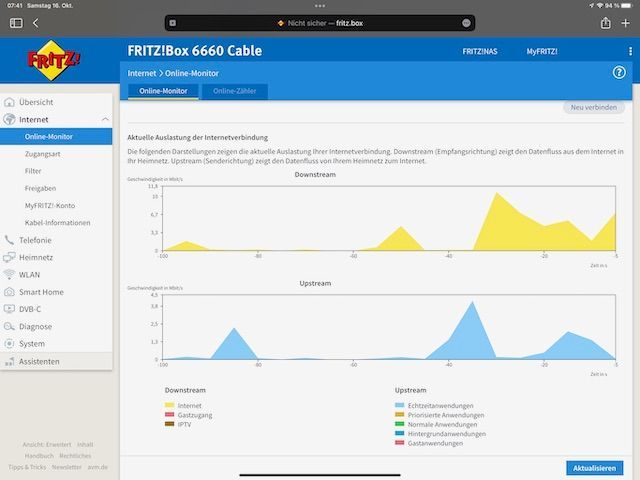640x480 pixels.
Task: Open MyFRITZ!-Konto in the sidebar
Action: (x=50, y=205)
